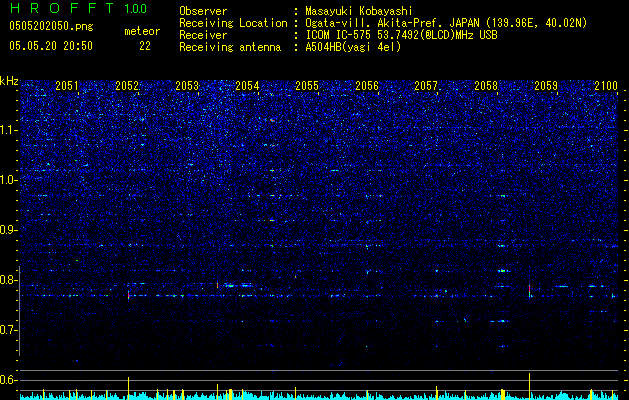Select the filename 0505202050.png

(x=51, y=26)
